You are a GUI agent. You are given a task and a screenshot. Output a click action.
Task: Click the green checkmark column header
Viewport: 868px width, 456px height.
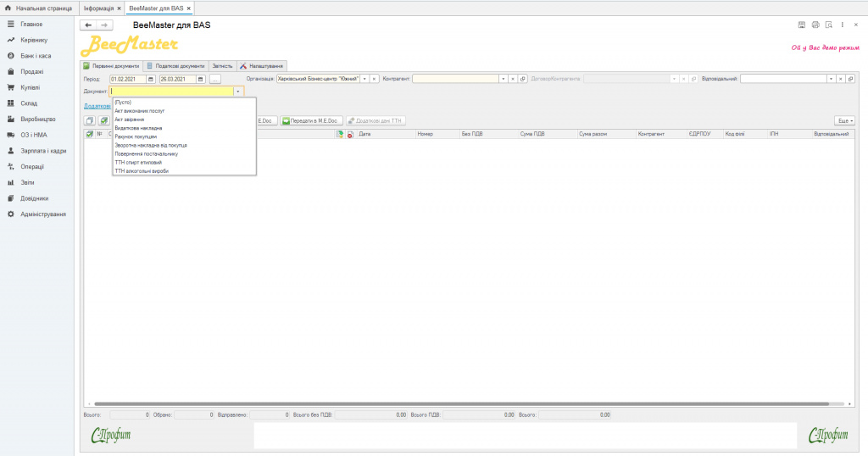[x=90, y=134]
